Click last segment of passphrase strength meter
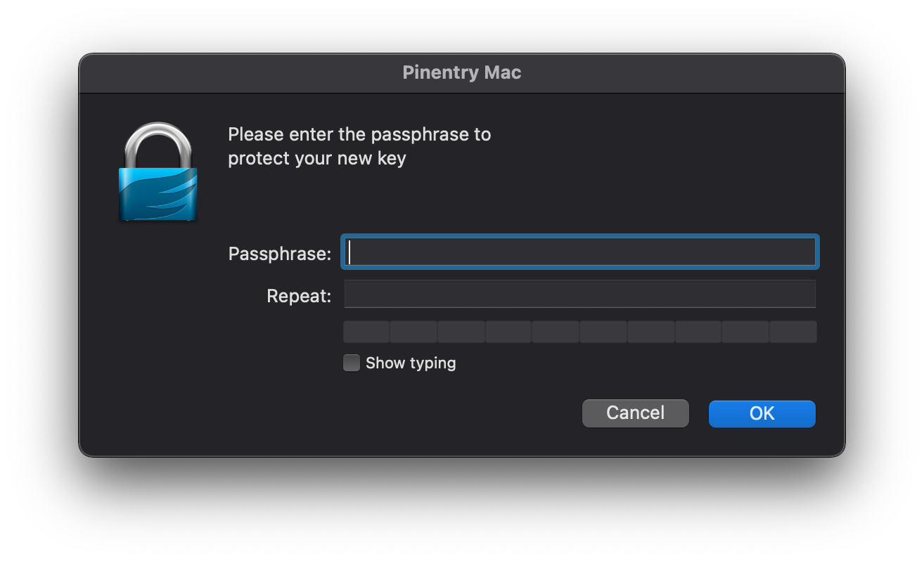The image size is (924, 561). point(793,332)
